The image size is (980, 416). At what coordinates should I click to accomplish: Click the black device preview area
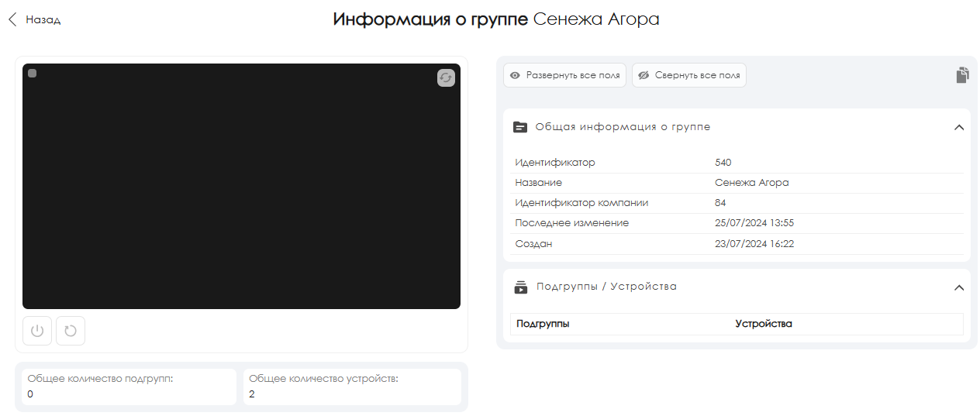pyautogui.click(x=241, y=186)
